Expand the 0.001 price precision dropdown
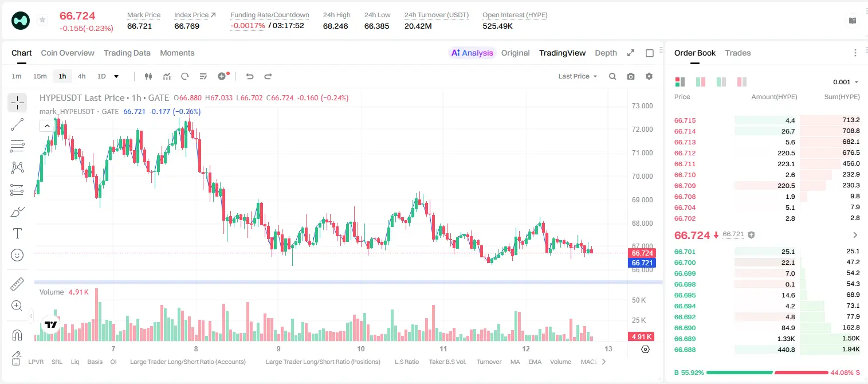868x384 pixels. (x=846, y=82)
